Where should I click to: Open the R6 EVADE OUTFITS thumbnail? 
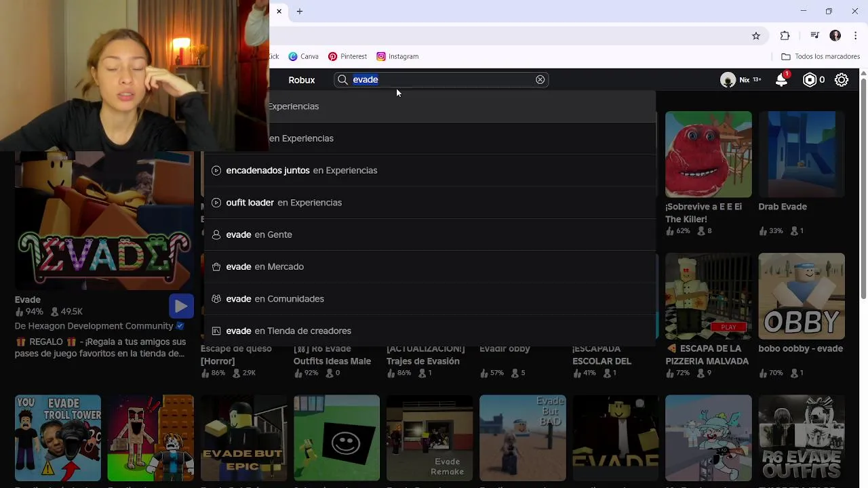tap(802, 438)
